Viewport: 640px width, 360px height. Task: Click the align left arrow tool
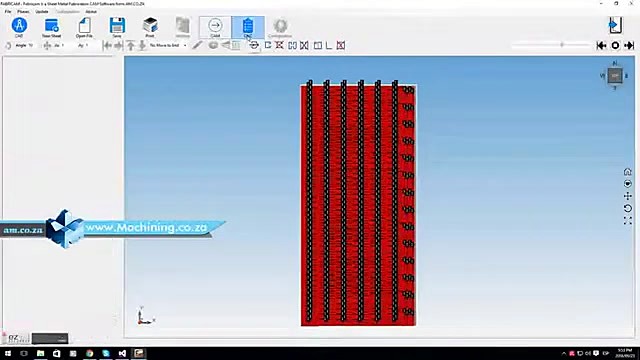tap(107, 45)
